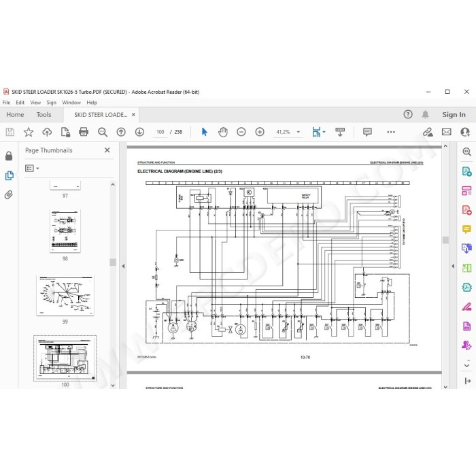Click the Zoom in plus icon
476x476 pixels.
click(260, 132)
